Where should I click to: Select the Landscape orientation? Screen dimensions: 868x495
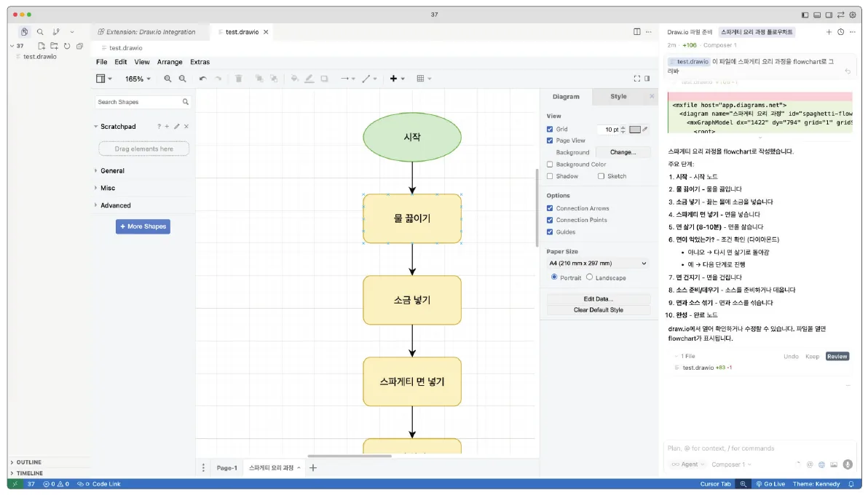tap(590, 277)
